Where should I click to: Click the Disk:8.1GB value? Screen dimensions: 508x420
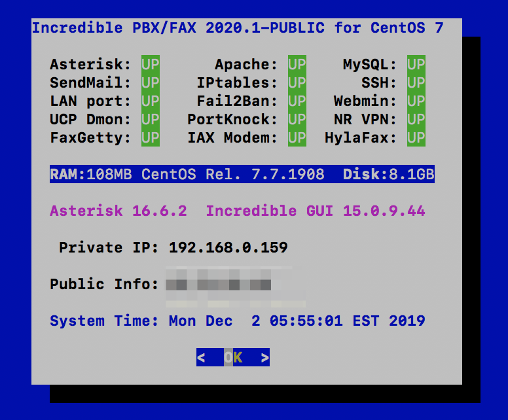388,174
